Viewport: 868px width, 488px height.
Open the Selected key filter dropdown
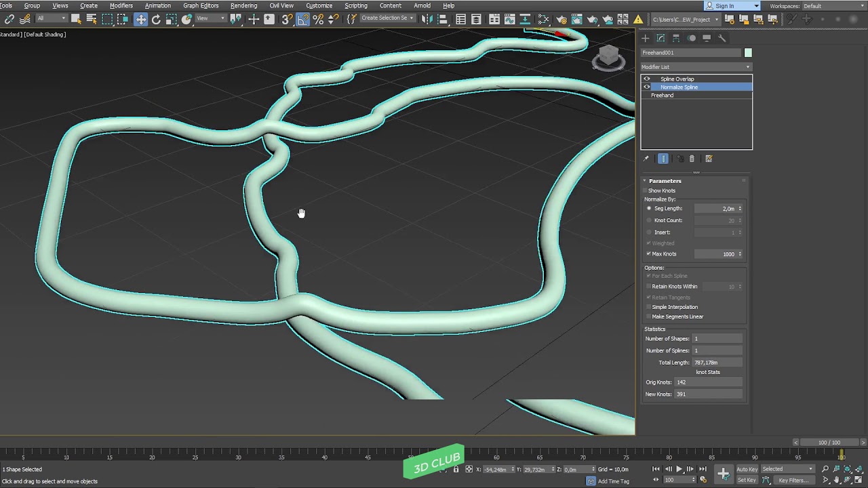tap(787, 469)
